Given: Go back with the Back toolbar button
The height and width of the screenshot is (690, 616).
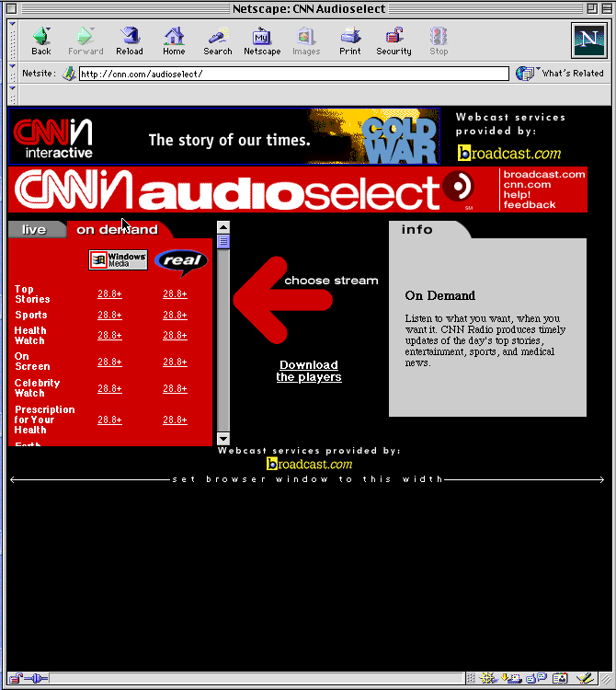Looking at the screenshot, I should tap(41, 41).
